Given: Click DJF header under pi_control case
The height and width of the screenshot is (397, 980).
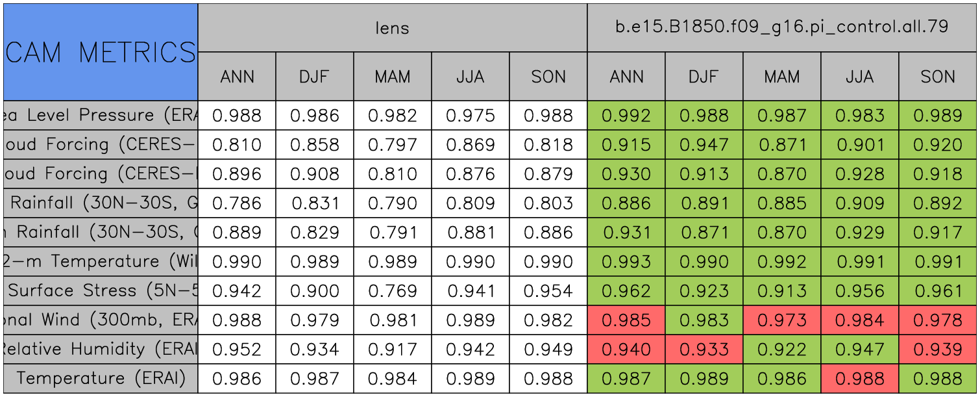Looking at the screenshot, I should coord(704,77).
